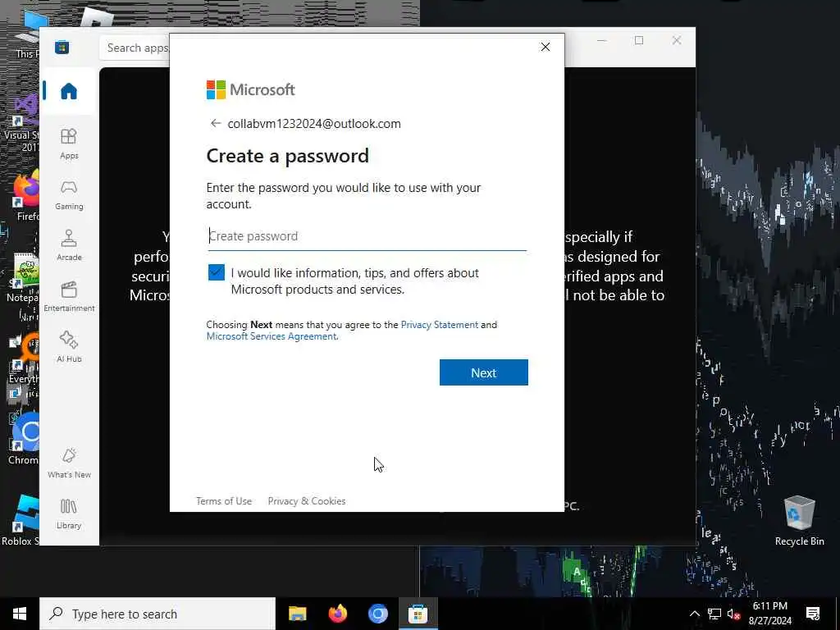Open Entertainment in Store sidebar

pos(69,296)
